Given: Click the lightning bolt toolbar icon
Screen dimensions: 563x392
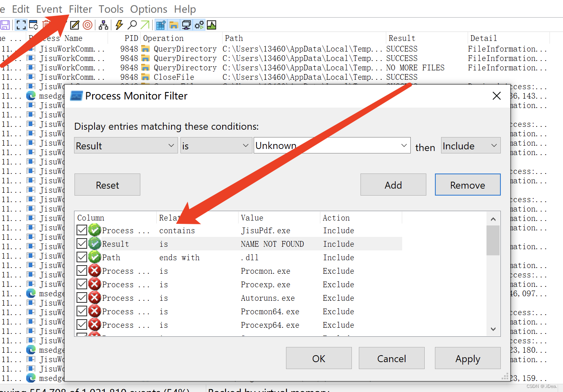Looking at the screenshot, I should pos(119,25).
